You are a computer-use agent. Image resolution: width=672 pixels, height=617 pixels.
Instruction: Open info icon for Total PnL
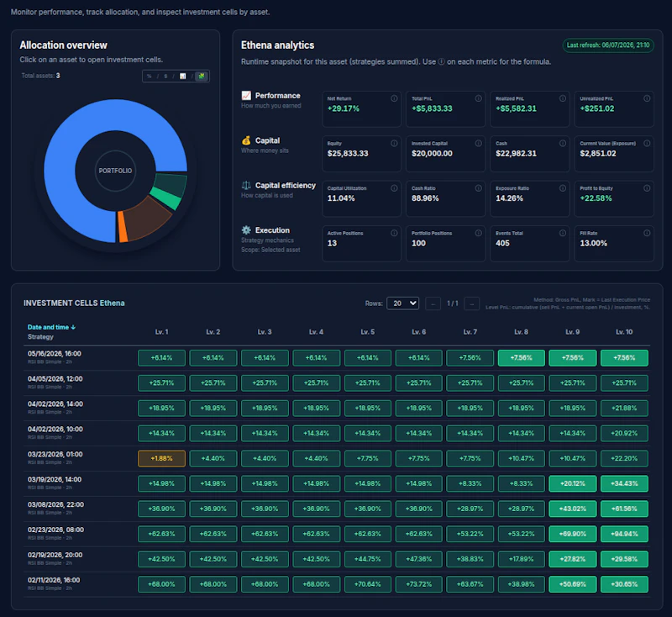478,98
